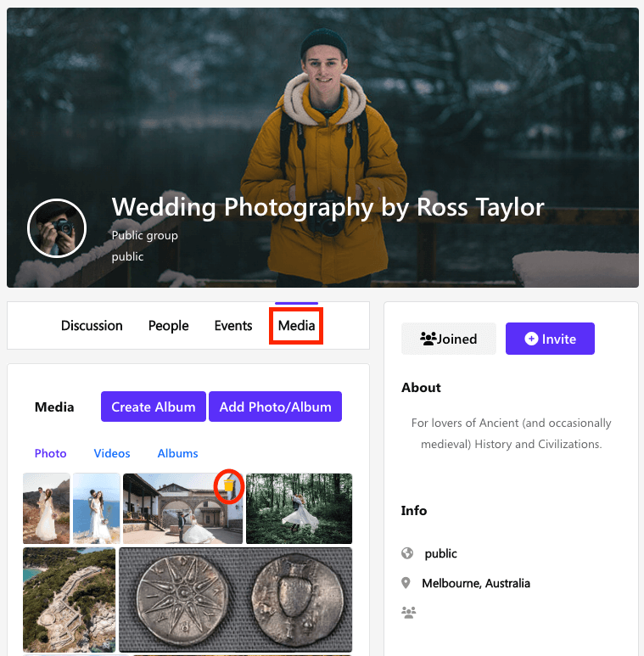Open the aerial coastal ruins photo
The image size is (644, 656).
pos(69,599)
